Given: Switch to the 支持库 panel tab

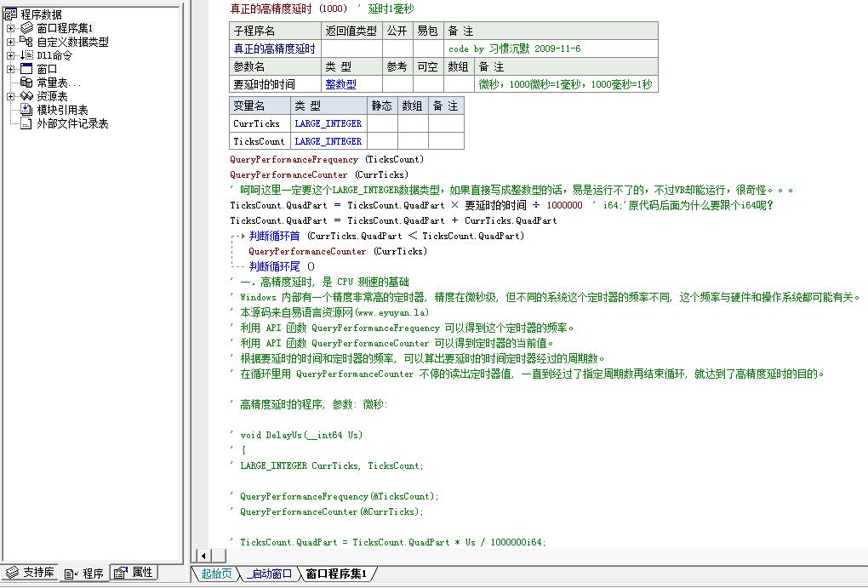Looking at the screenshot, I should [31, 573].
